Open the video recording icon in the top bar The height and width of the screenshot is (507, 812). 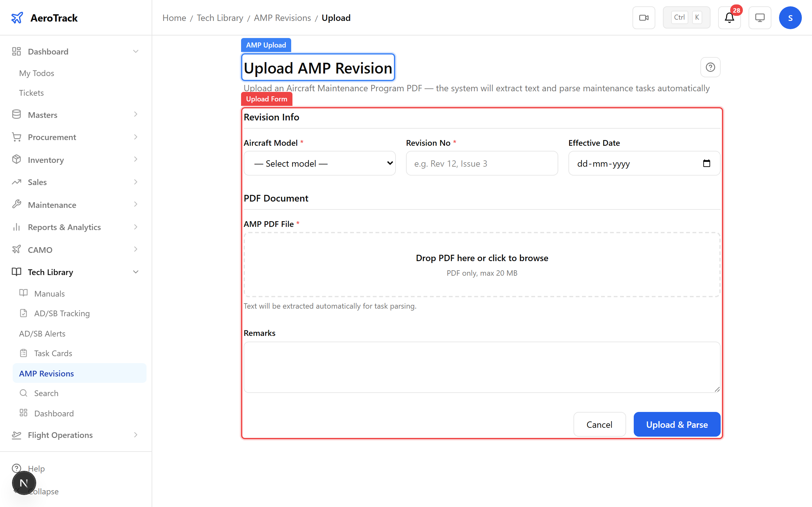coord(644,17)
